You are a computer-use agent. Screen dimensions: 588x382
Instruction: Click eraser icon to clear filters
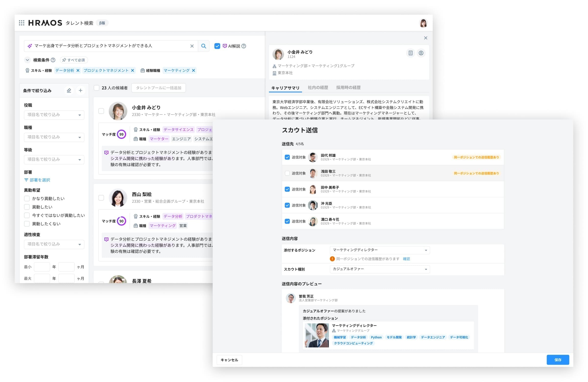(69, 90)
